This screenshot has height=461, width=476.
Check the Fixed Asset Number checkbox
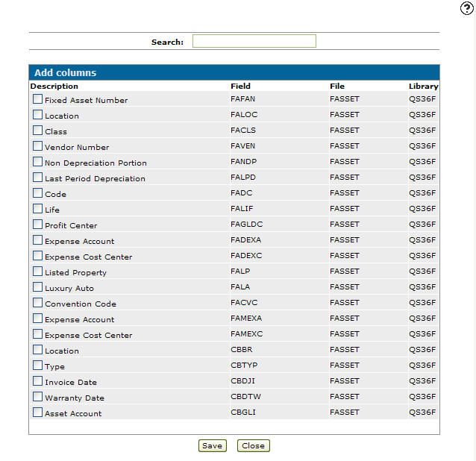coord(37,99)
